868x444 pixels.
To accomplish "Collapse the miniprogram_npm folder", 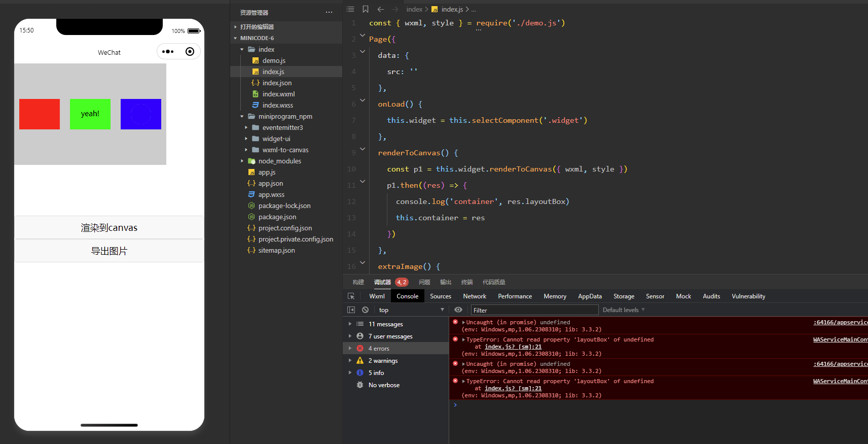I will [x=285, y=116].
